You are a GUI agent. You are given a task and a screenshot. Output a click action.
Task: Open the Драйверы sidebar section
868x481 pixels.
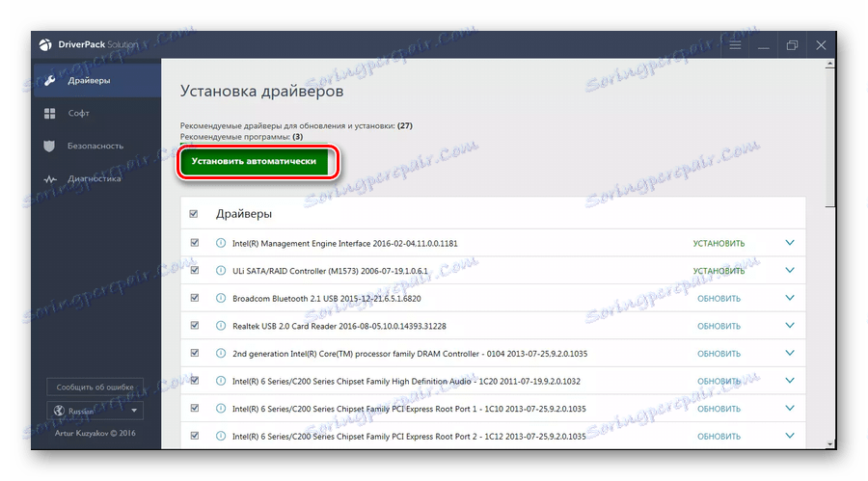[x=96, y=80]
